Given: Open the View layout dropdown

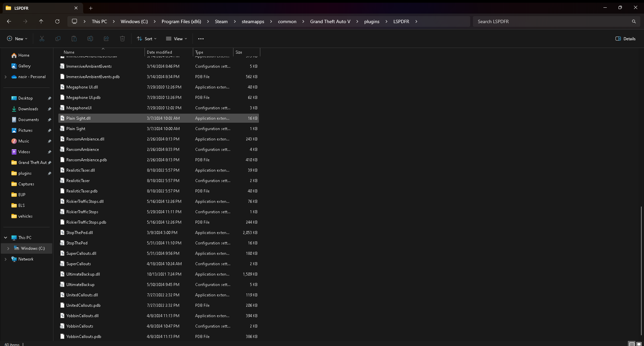Looking at the screenshot, I should coord(176,39).
